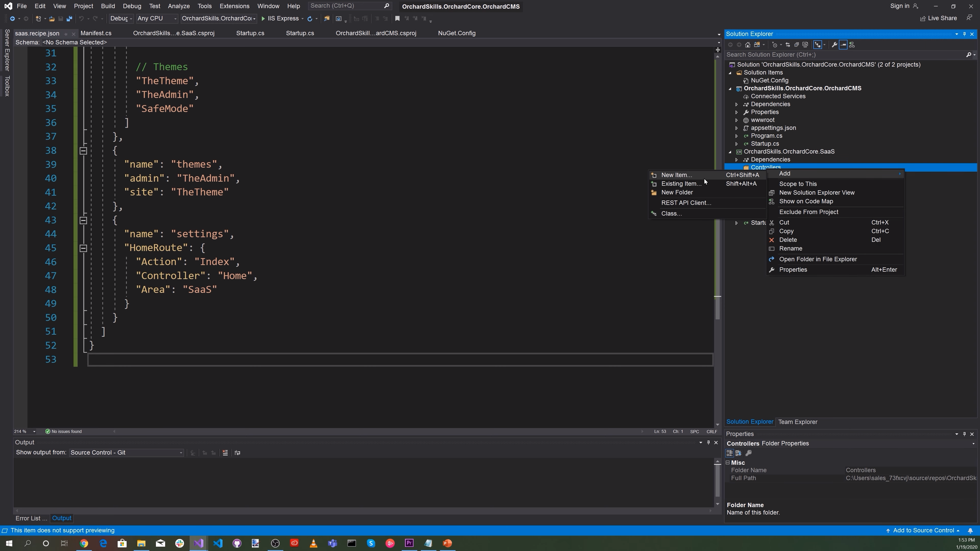
Task: Collapse code block at line 38
Action: point(83,151)
